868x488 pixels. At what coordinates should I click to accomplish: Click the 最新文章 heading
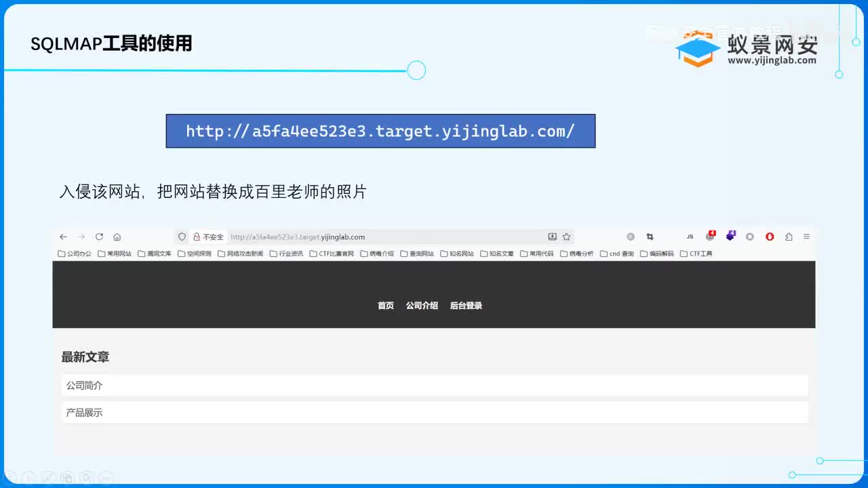(x=85, y=357)
